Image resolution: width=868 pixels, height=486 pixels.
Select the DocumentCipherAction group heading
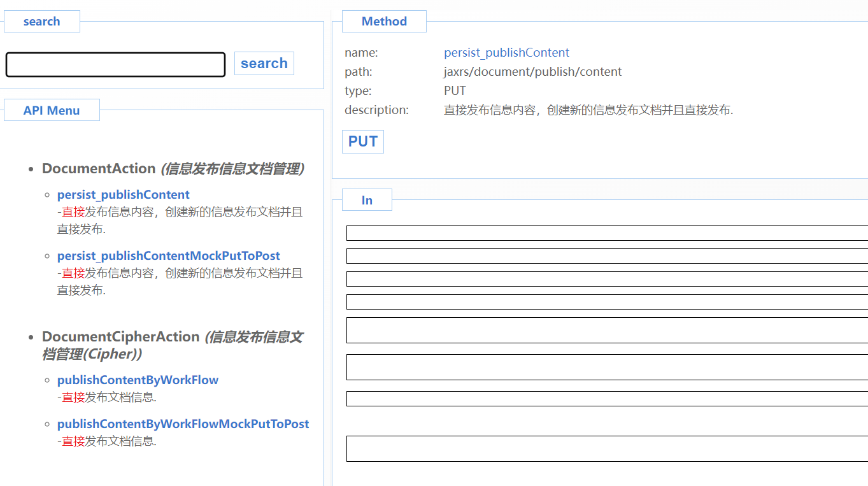tap(173, 345)
